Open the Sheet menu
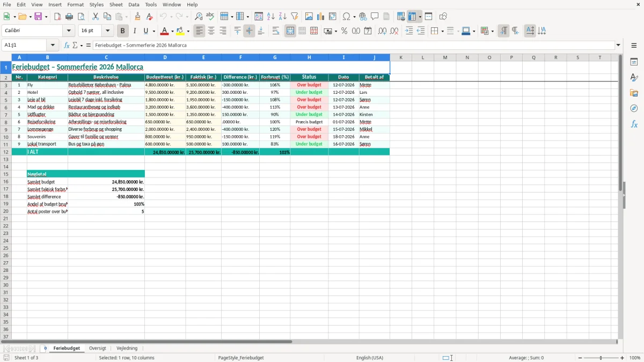The width and height of the screenshot is (644, 362). 116,4
